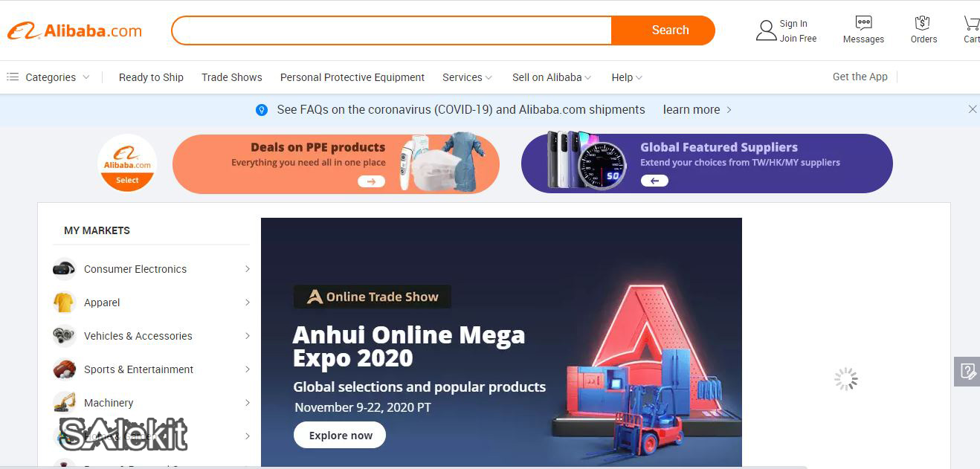Open the Messages icon in header
The width and height of the screenshot is (980, 469).
click(x=863, y=23)
